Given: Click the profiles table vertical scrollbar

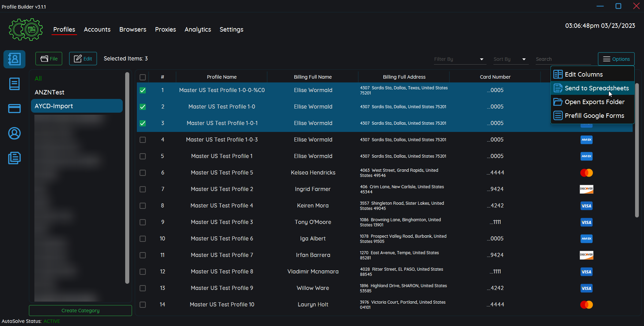Looking at the screenshot, I should pos(637,150).
